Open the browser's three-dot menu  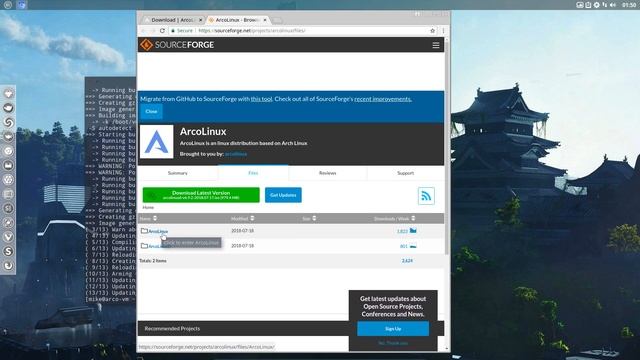pos(443,31)
